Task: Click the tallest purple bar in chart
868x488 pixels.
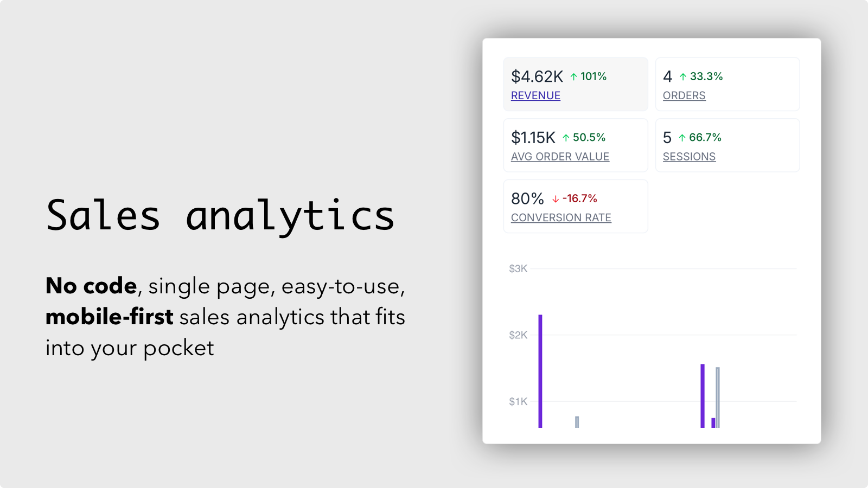Action: [540, 371]
